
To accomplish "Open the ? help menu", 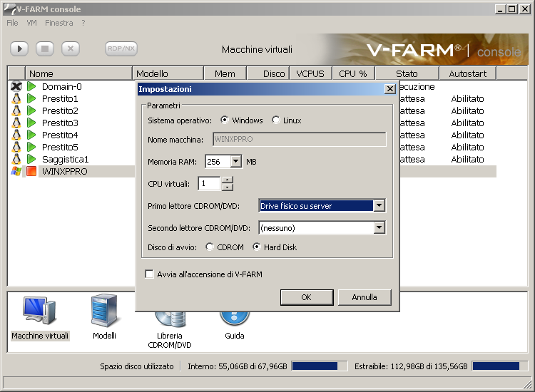I will coord(83,23).
